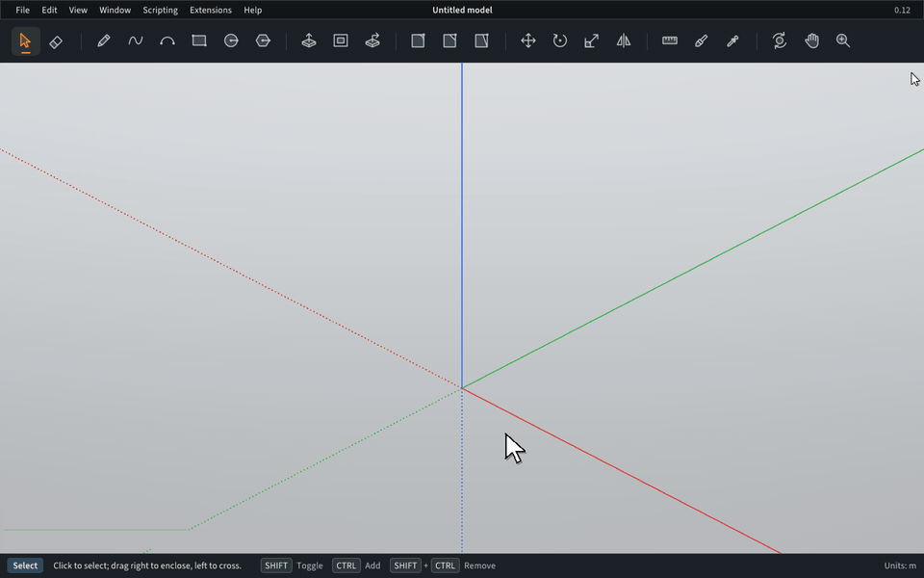
Task: Select the Scale tool
Action: 592,40
